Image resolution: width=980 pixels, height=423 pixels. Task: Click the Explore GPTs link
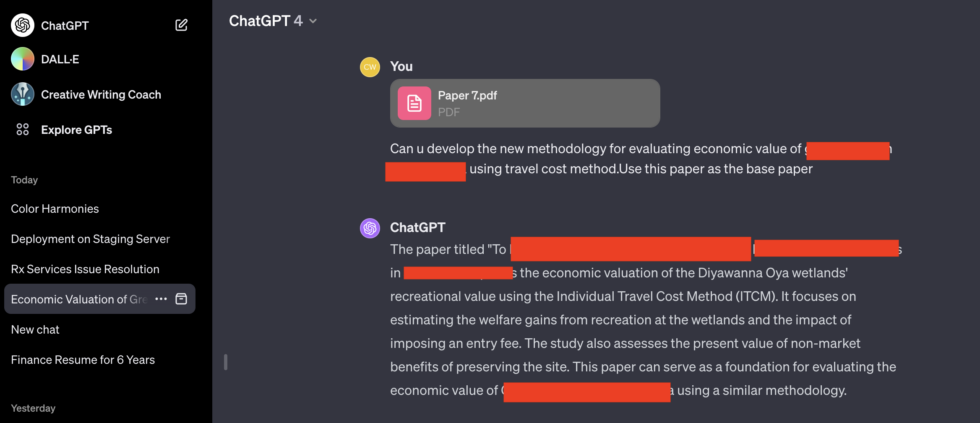tap(76, 130)
